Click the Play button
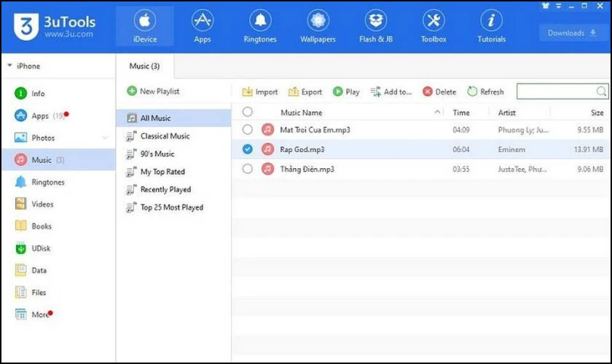Viewport: 612px width, 364px height. point(346,92)
